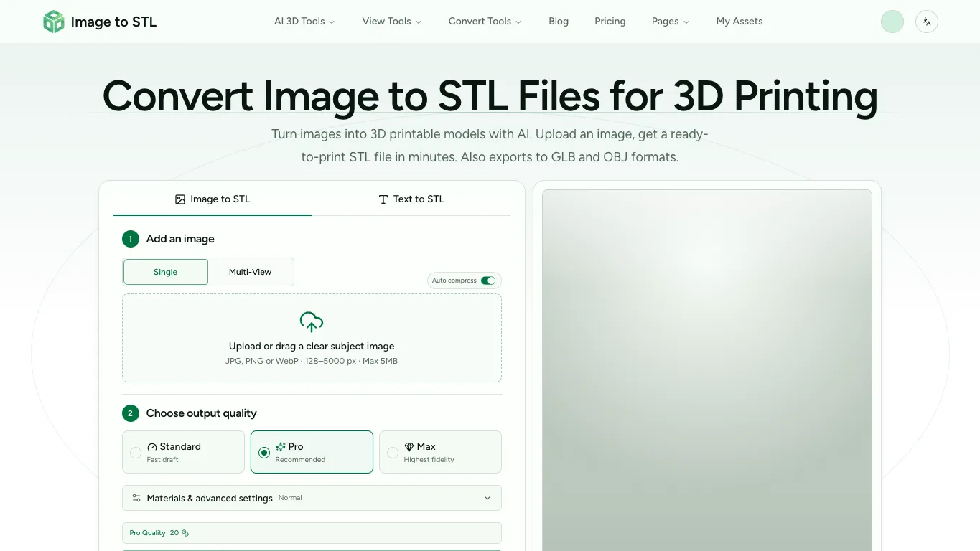This screenshot has width=980, height=551.
Task: Open the Pricing page
Action: 610,22
